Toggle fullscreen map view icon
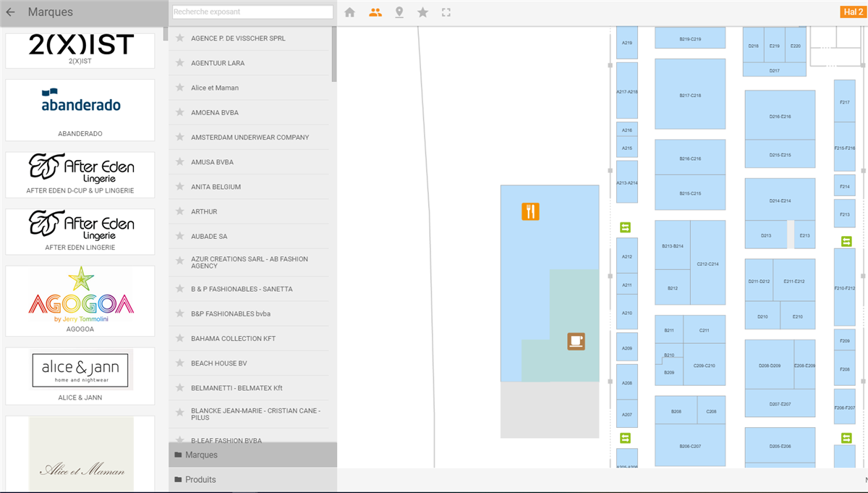868x493 pixels. tap(446, 12)
